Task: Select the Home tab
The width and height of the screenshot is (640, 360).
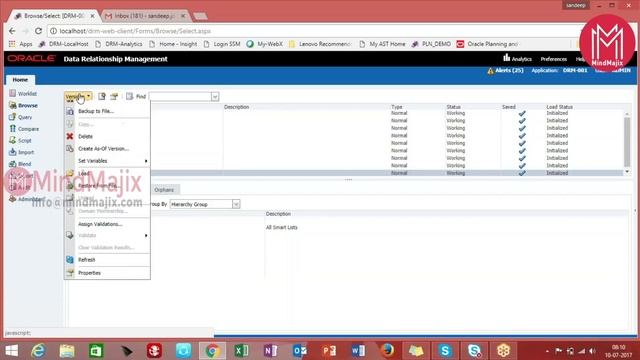Action: [x=20, y=80]
